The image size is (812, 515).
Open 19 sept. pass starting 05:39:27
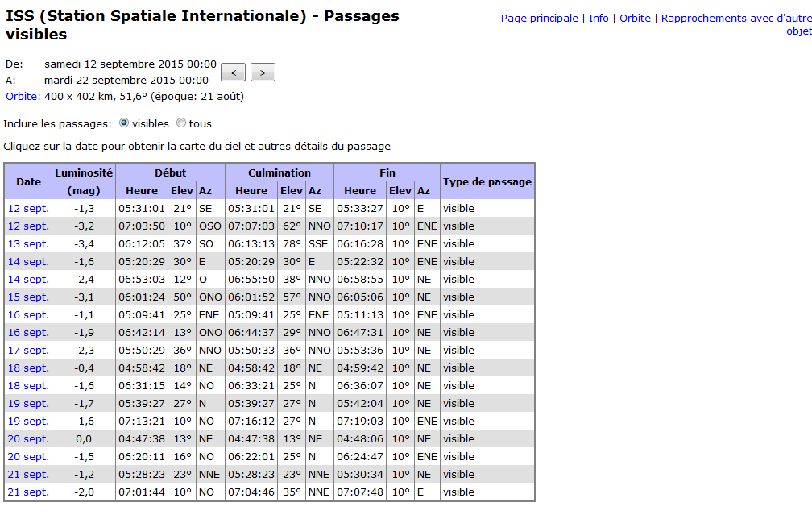[28, 403]
